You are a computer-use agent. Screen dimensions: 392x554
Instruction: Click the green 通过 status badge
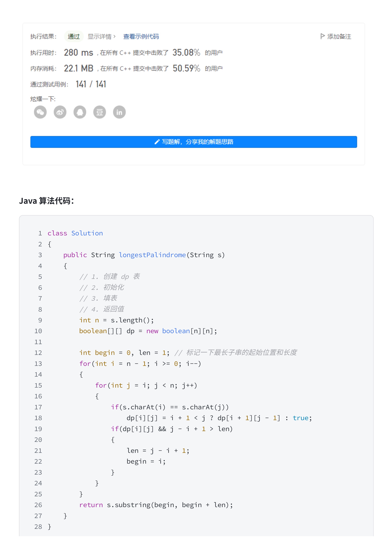tap(74, 36)
